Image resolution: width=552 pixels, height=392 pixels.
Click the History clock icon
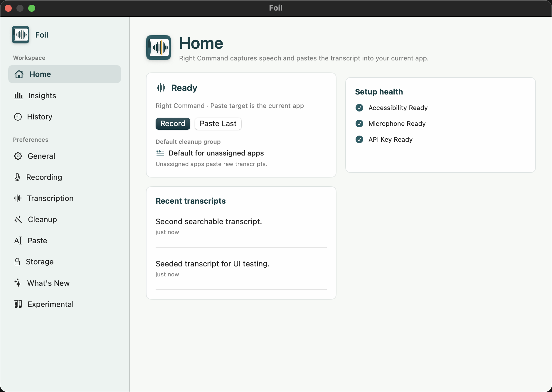(18, 117)
